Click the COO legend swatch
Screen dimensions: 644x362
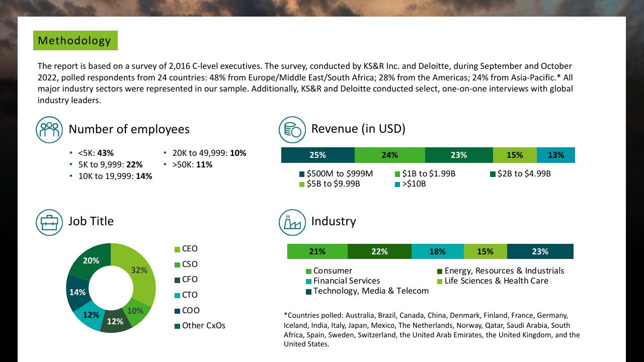[177, 311]
